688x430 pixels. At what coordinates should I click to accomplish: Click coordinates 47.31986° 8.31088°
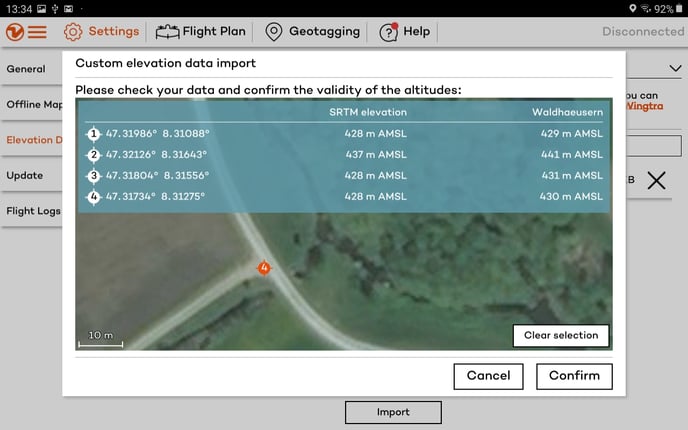click(158, 133)
